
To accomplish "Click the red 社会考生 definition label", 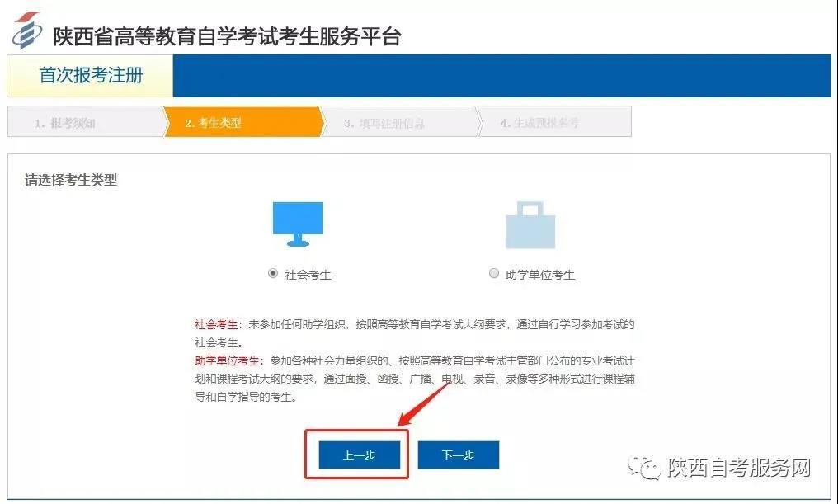I will point(216,324).
